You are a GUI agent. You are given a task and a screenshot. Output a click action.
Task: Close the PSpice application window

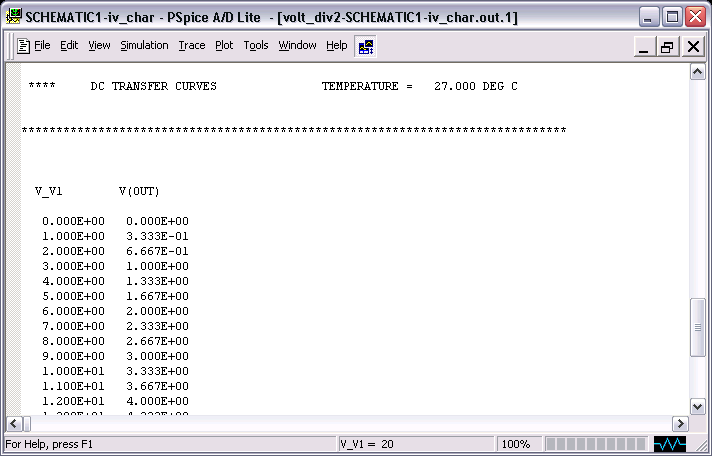click(695, 17)
